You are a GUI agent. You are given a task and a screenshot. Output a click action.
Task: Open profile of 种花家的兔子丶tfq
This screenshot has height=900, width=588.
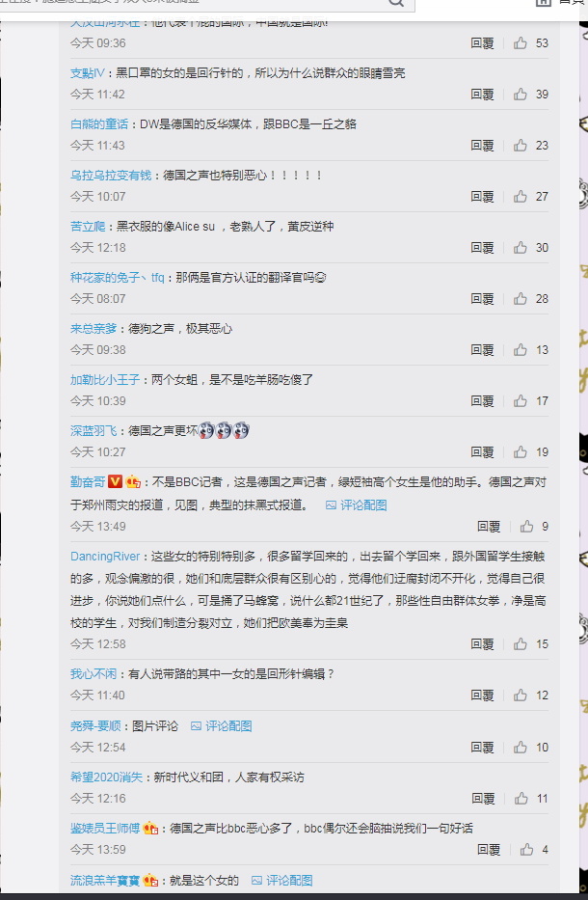pos(118,278)
